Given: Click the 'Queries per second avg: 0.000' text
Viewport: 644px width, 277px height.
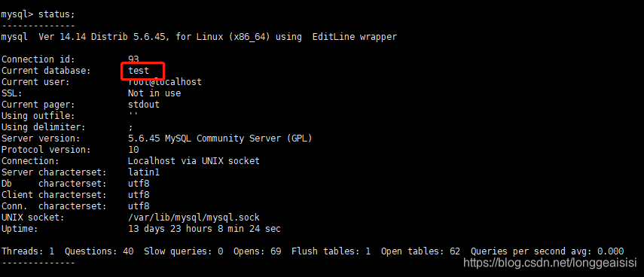Looking at the screenshot, I should pyautogui.click(x=548, y=251).
